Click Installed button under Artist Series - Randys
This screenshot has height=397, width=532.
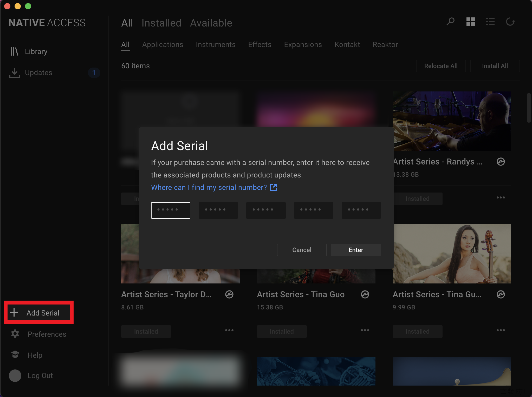tap(417, 199)
